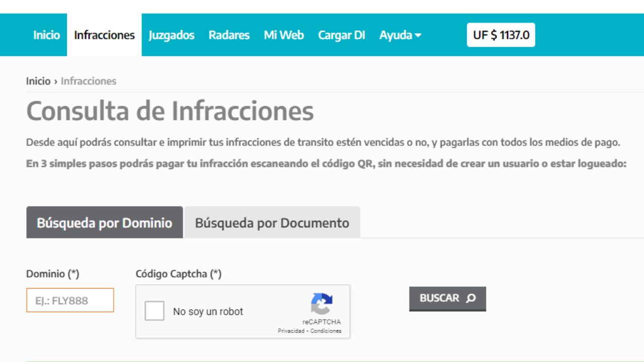Focus the Dominio input field

[70, 300]
